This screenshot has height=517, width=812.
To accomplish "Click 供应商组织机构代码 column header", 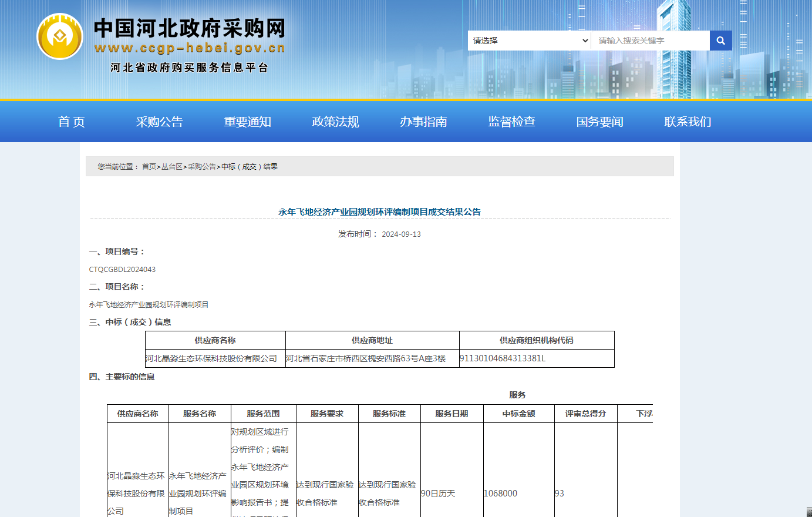I will (537, 340).
